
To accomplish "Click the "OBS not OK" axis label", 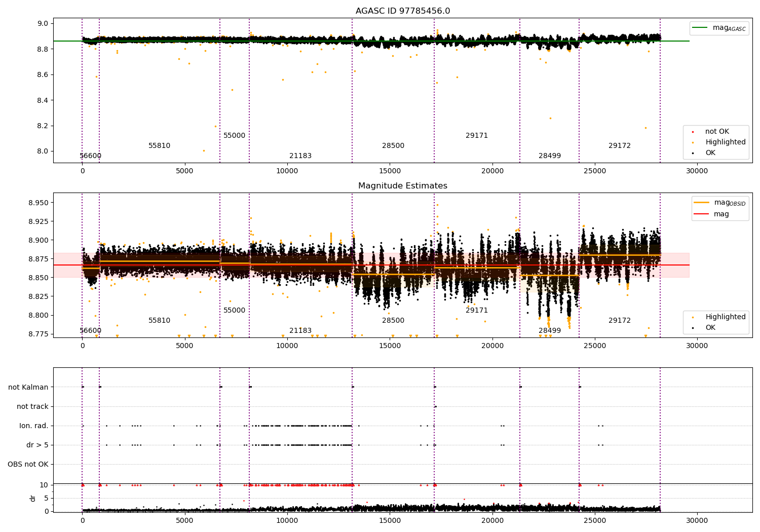I will [28, 465].
